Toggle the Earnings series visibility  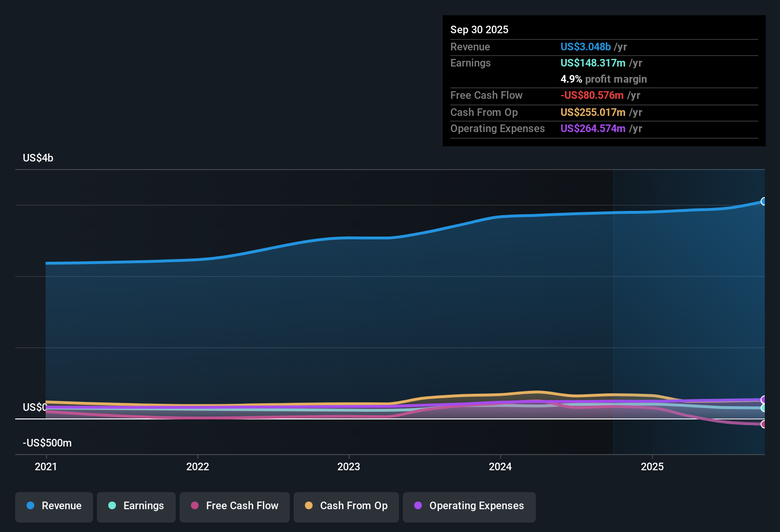tap(136, 507)
